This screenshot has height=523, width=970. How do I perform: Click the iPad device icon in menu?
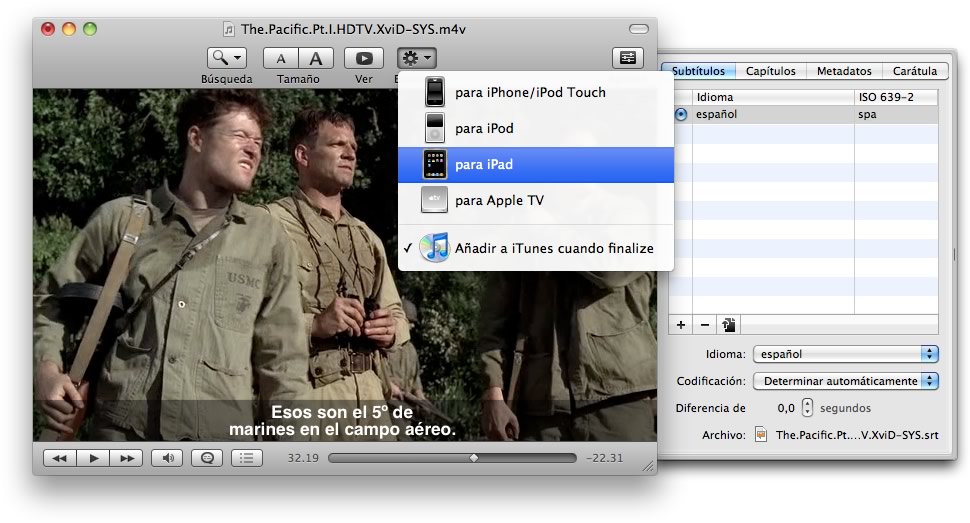(435, 165)
